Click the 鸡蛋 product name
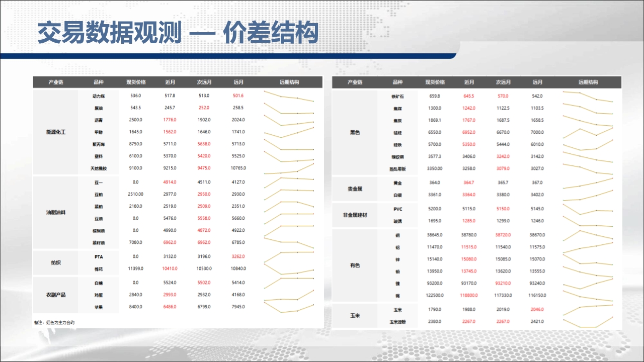Screen dimensions: 644x362 coord(99,295)
